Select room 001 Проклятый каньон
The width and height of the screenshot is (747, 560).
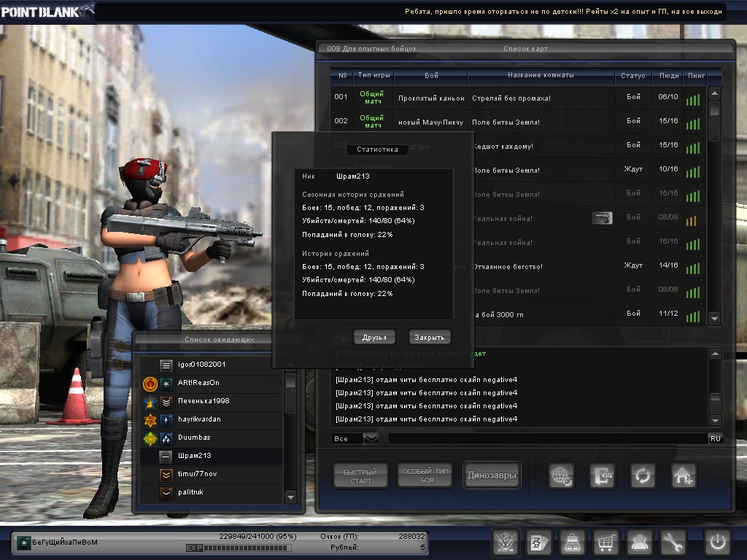[519, 98]
